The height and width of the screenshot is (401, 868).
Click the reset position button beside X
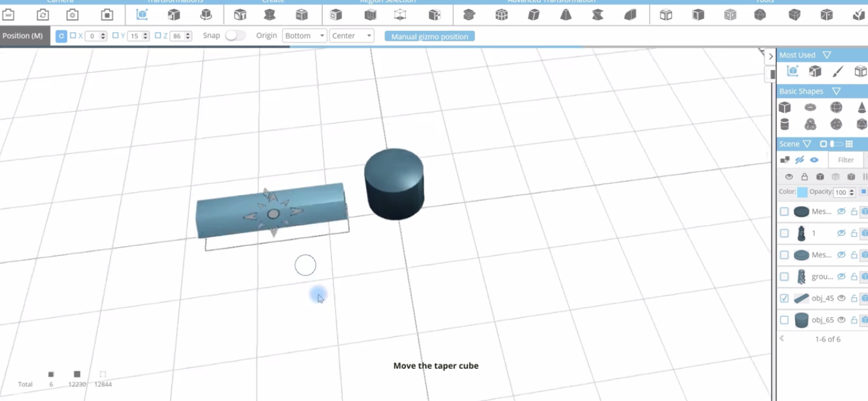[61, 36]
